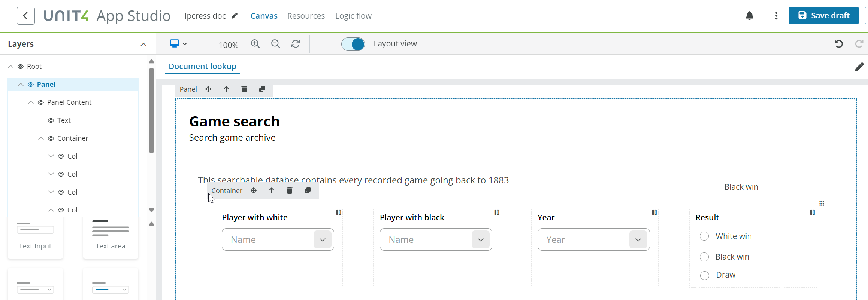Open the Player with white Name dropdown

323,239
